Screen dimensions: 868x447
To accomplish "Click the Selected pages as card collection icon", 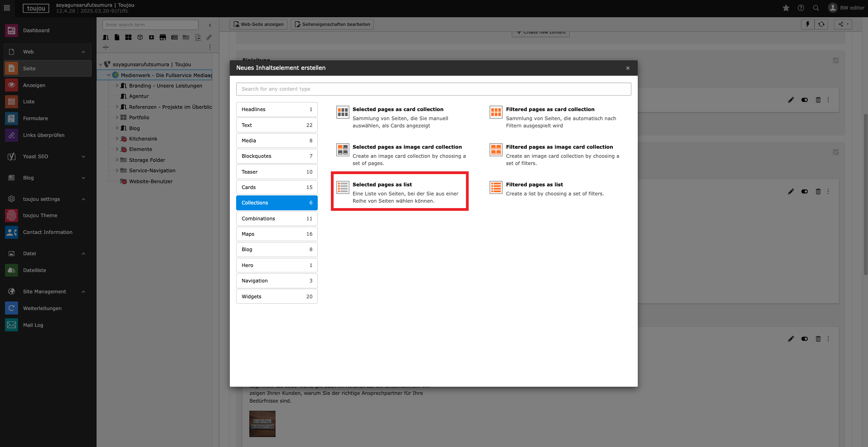I will pyautogui.click(x=343, y=112).
